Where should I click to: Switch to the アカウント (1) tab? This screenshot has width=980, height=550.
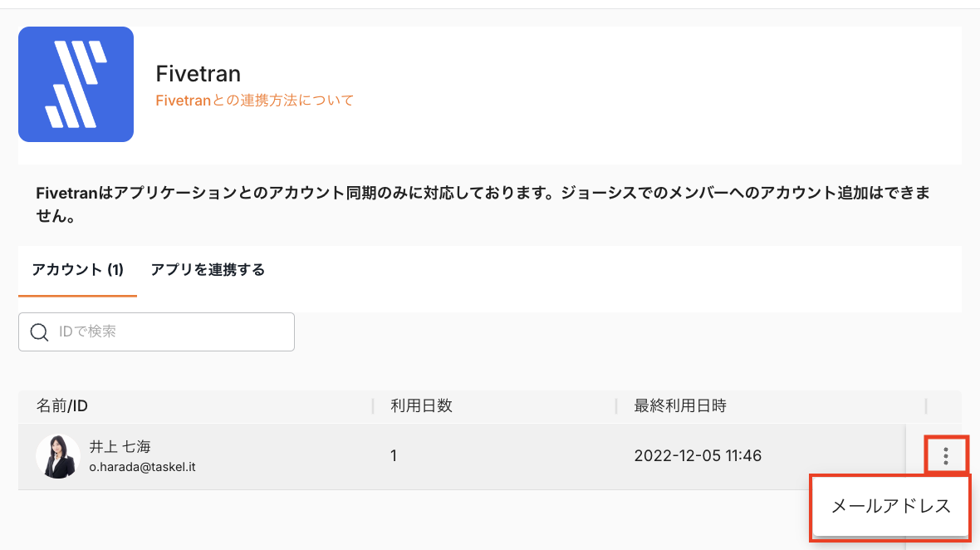click(x=77, y=270)
